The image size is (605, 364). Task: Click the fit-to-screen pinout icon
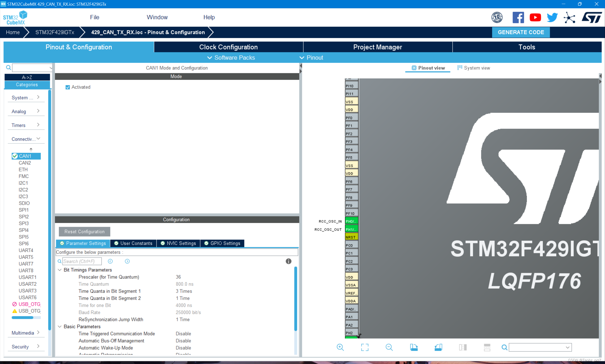point(365,347)
